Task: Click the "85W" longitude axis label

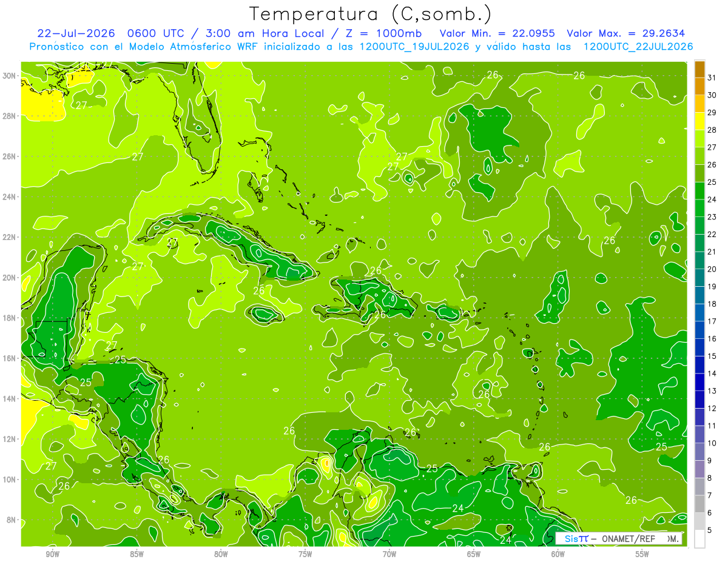Action: (x=136, y=555)
